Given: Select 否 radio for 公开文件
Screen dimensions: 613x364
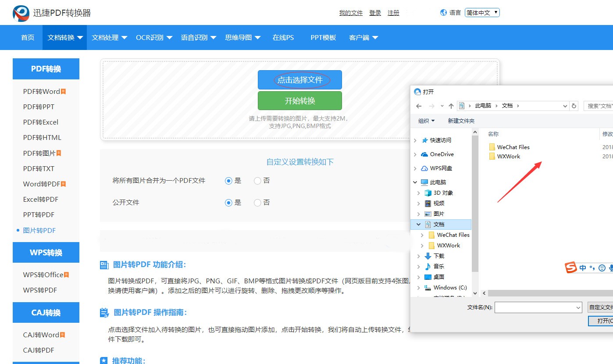Looking at the screenshot, I should 257,203.
